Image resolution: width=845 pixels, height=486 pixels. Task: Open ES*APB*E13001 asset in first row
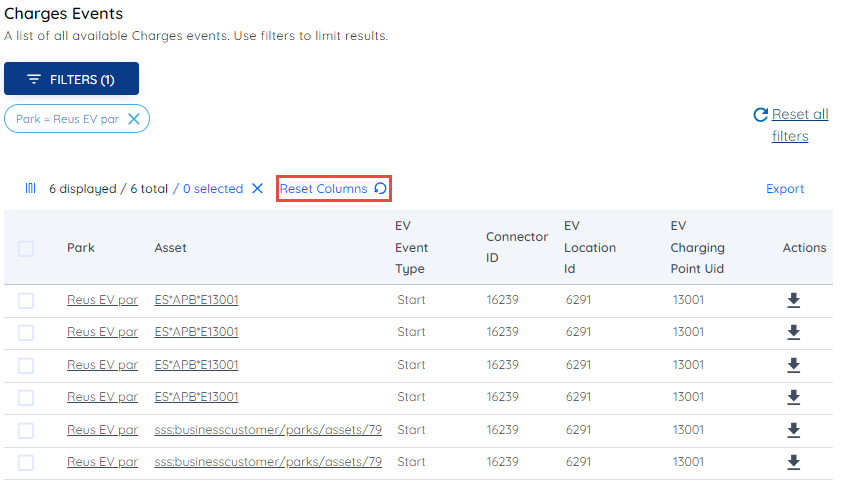coord(196,300)
